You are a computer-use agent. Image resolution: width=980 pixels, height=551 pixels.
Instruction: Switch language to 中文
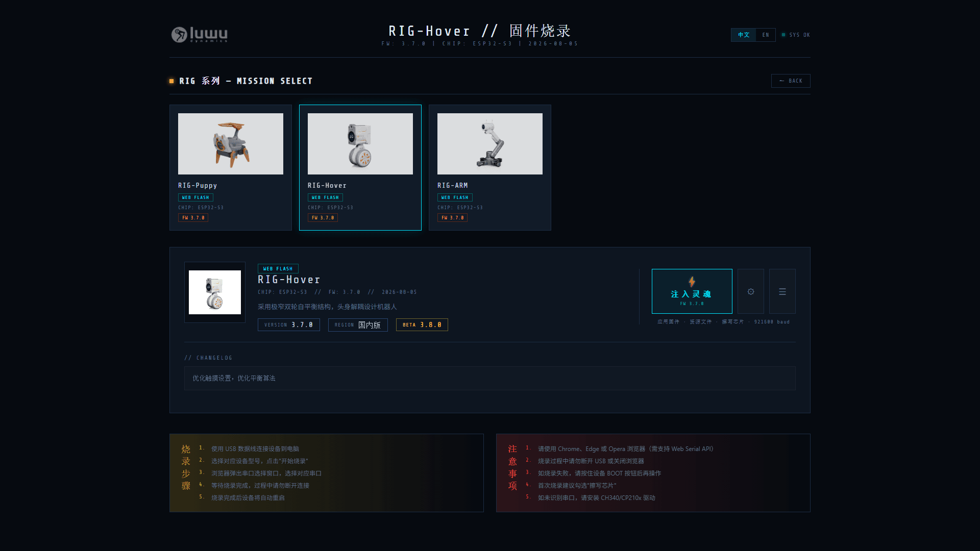[744, 35]
